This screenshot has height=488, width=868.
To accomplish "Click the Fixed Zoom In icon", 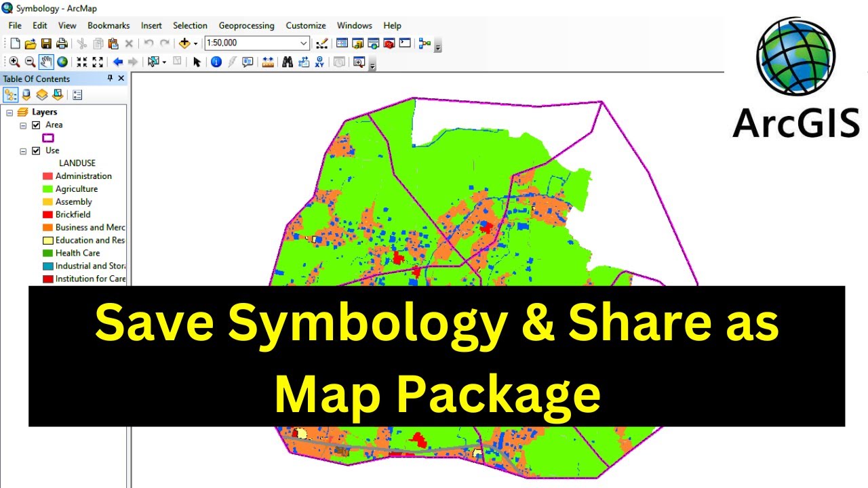I will point(81,62).
